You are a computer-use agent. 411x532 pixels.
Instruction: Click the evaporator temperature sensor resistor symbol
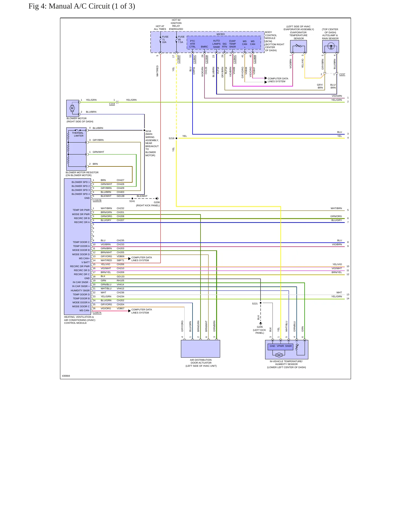pos(298,46)
